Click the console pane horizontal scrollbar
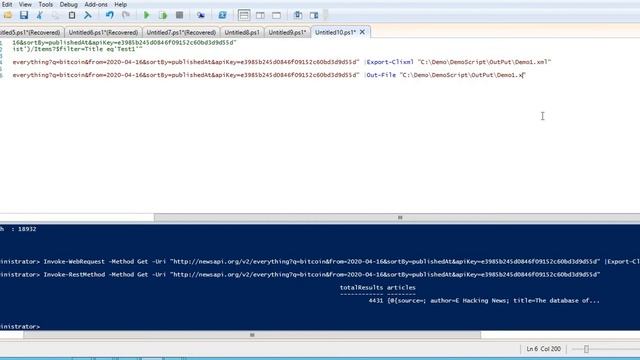The width and height of the screenshot is (640, 360). (252, 335)
